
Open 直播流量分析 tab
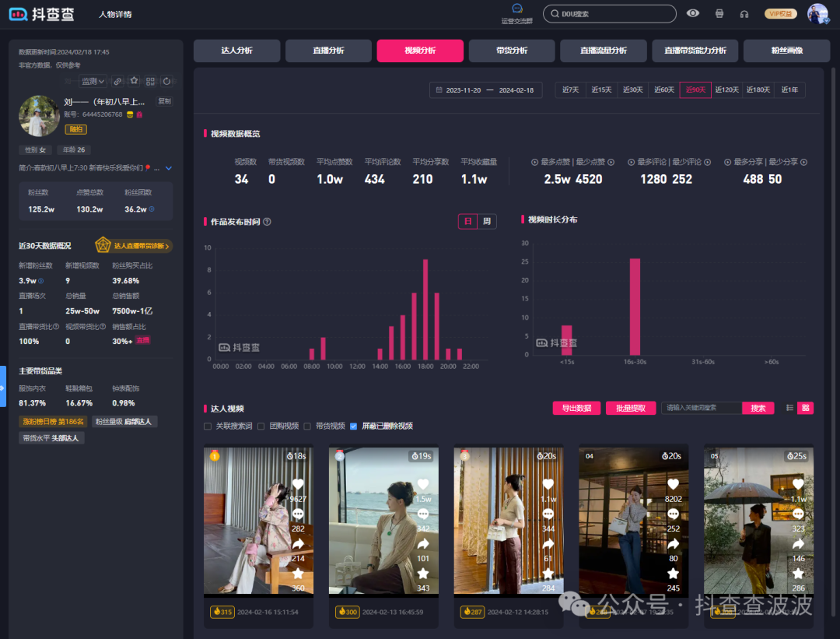click(x=604, y=51)
